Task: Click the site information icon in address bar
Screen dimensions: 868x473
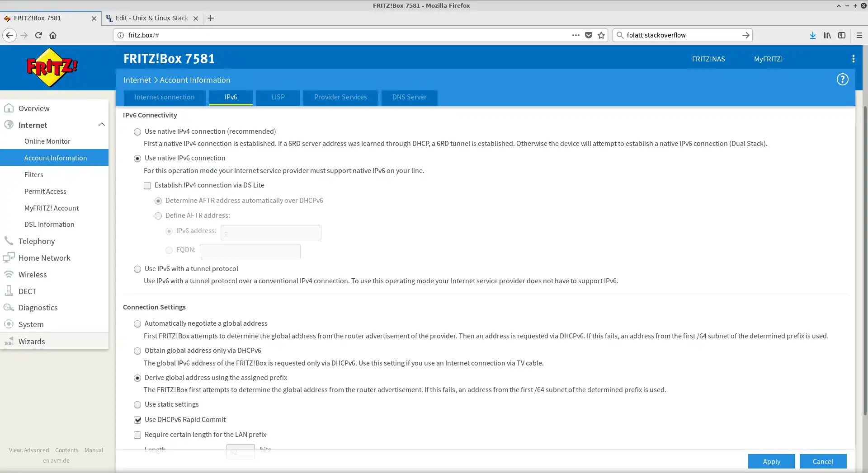Action: click(x=121, y=35)
